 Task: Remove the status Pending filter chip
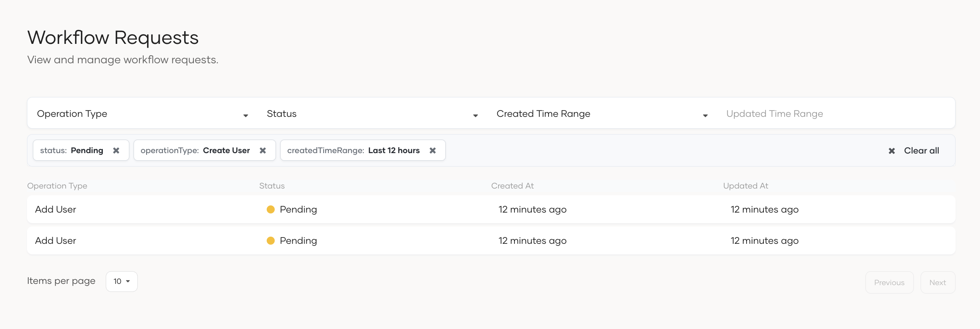[116, 151]
